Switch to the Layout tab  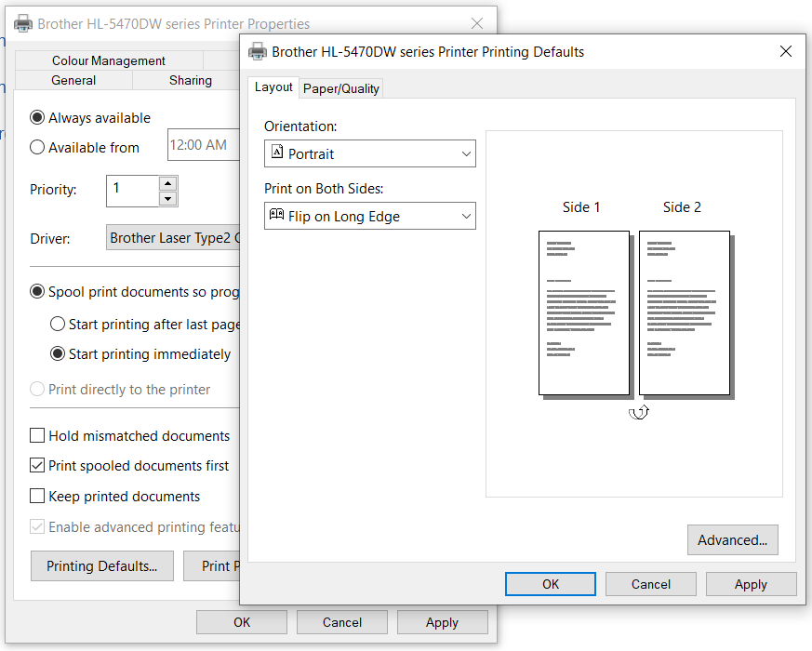tap(273, 87)
